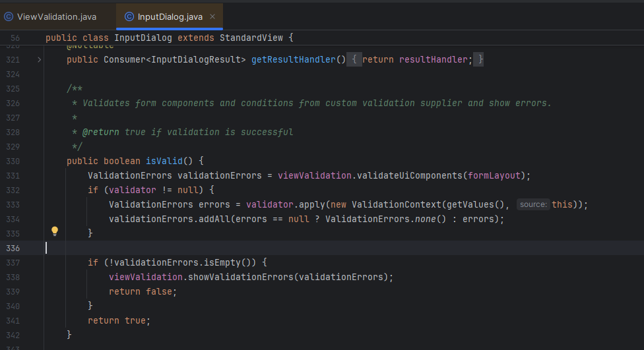The height and width of the screenshot is (350, 644).
Task: Click line number 56 in sticky header
Action: pos(15,38)
